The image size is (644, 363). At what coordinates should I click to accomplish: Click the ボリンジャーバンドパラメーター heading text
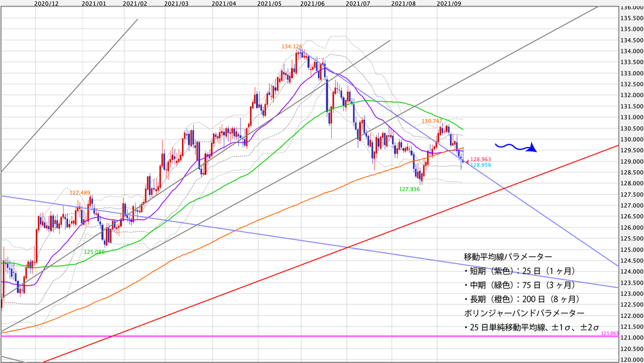[524, 313]
